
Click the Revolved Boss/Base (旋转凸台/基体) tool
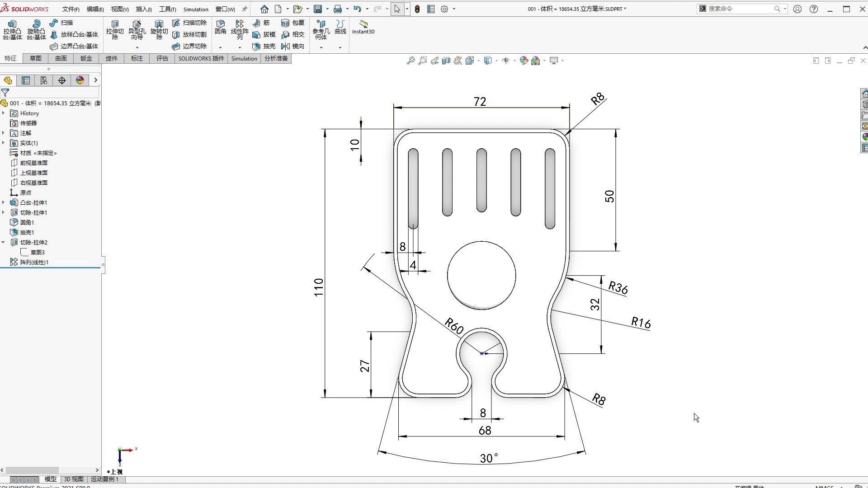pos(36,30)
